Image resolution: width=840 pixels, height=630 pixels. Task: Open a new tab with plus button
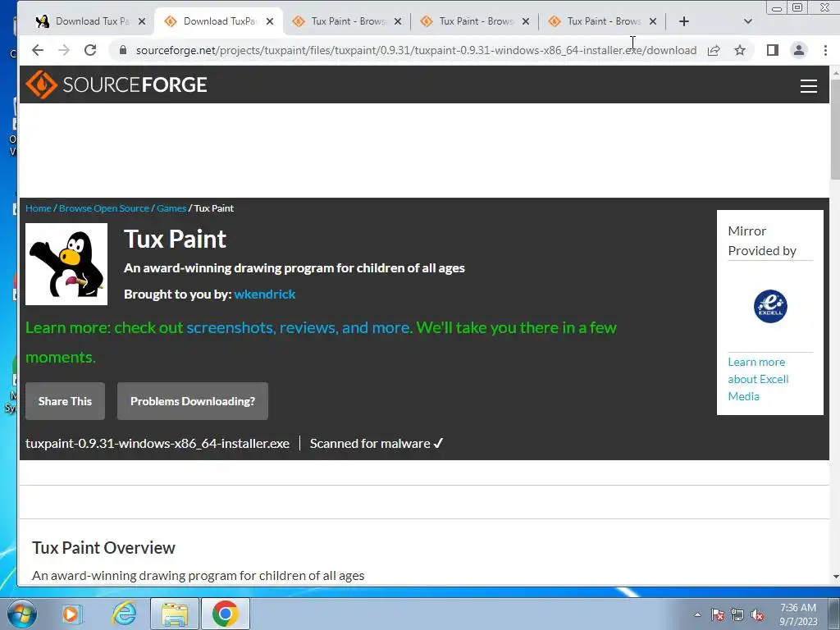coord(683,21)
